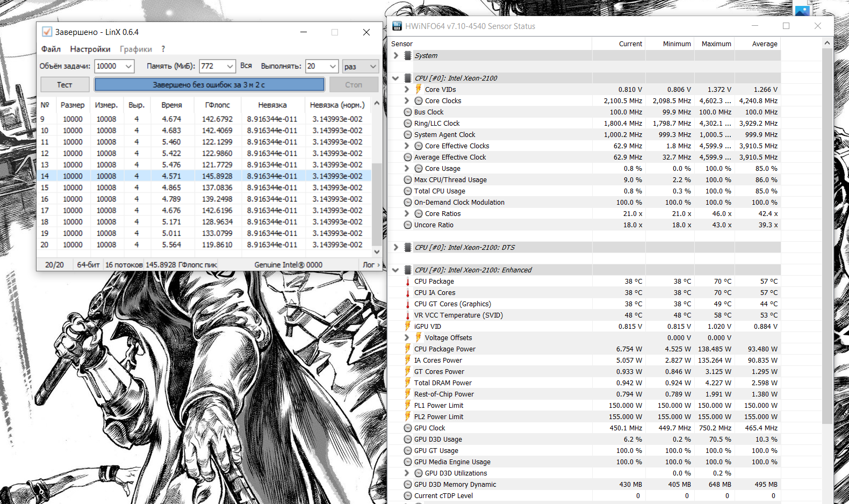Screen dimensions: 849x504
Task: Expand the Intel Xeon-2100: DTS group
Action: [396, 247]
